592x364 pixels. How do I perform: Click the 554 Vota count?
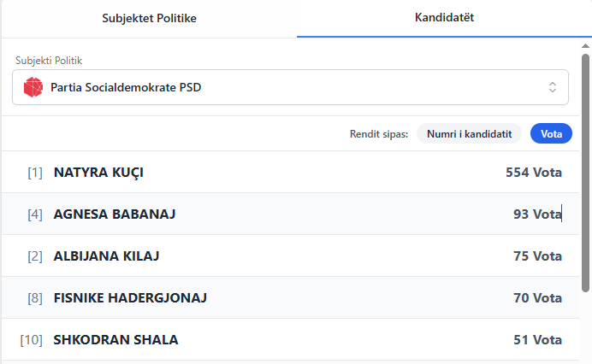534,173
